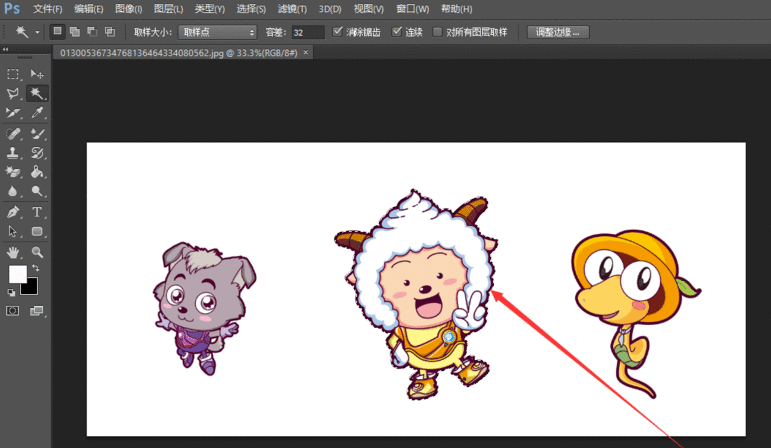
Task: Select the Rectangular Marquee tool
Action: tap(13, 74)
